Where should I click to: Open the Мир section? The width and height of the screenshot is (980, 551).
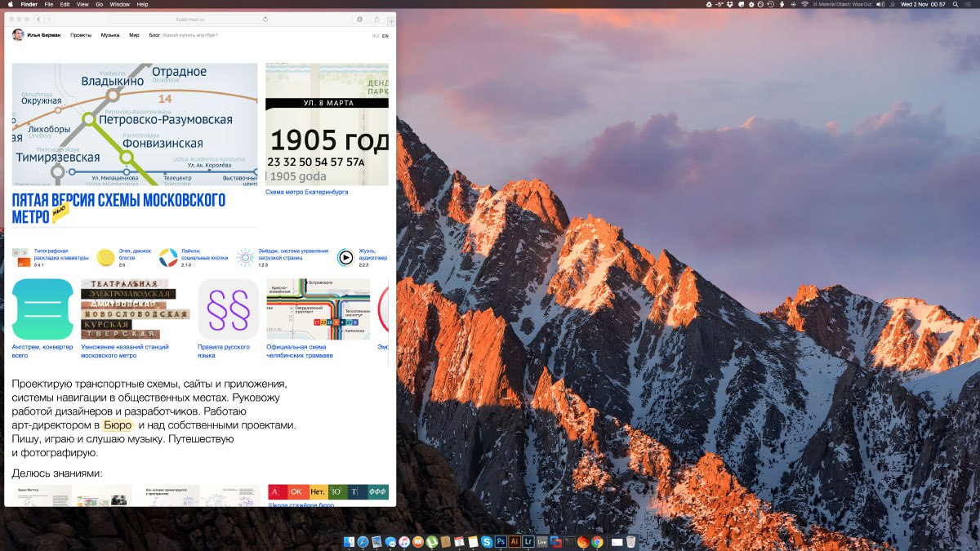[x=134, y=35]
